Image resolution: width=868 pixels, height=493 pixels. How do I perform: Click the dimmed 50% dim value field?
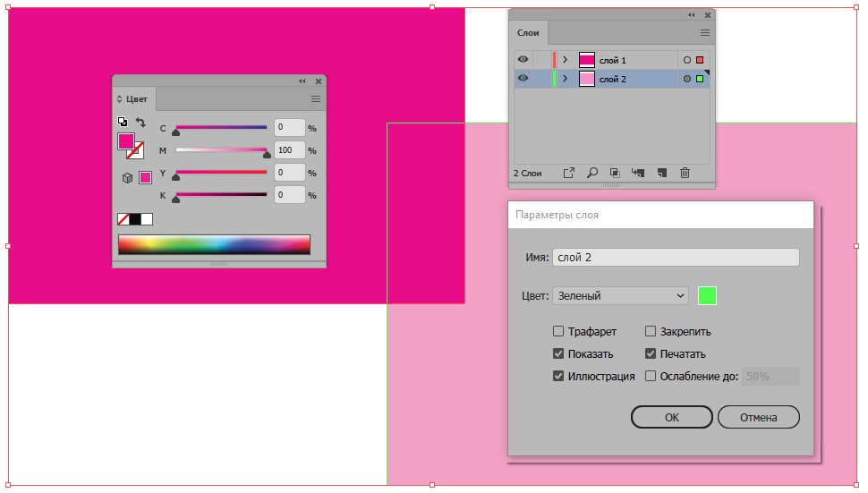click(770, 377)
